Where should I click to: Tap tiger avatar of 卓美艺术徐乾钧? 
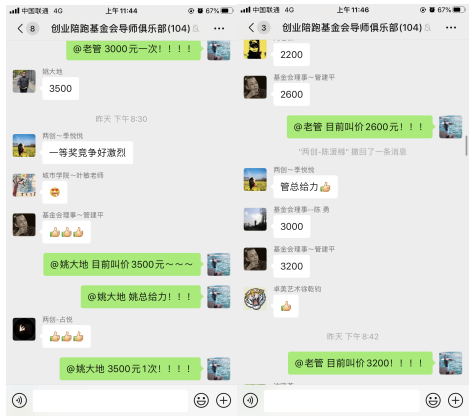point(255,299)
